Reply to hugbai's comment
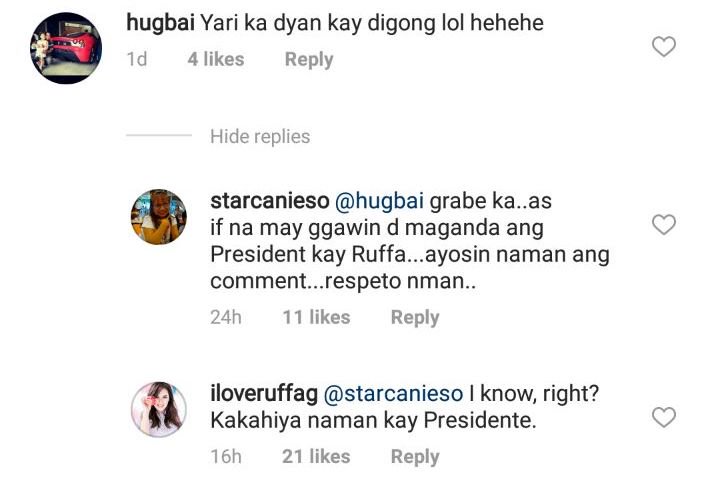720x493 pixels. point(308,60)
